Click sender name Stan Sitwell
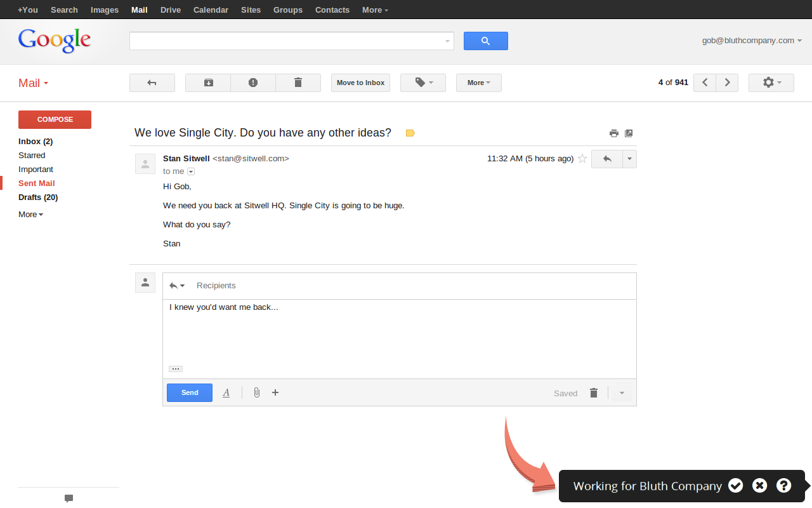Image resolution: width=812 pixels, height=508 pixels. pyautogui.click(x=186, y=159)
